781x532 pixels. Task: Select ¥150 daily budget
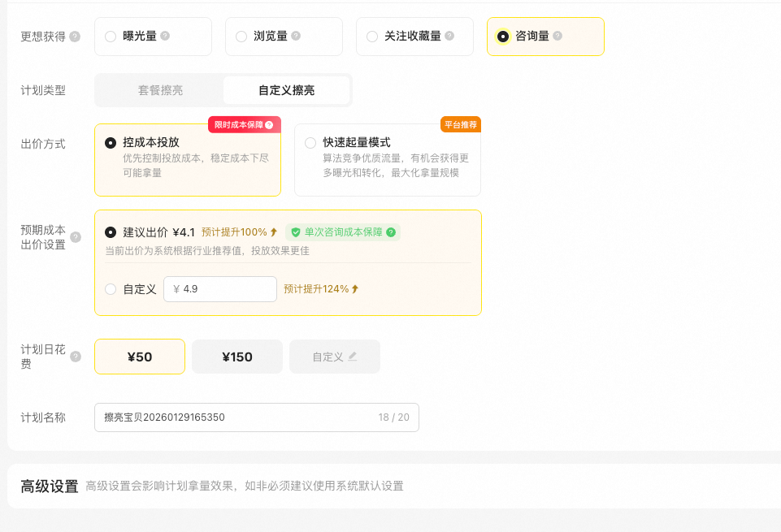pyautogui.click(x=237, y=357)
